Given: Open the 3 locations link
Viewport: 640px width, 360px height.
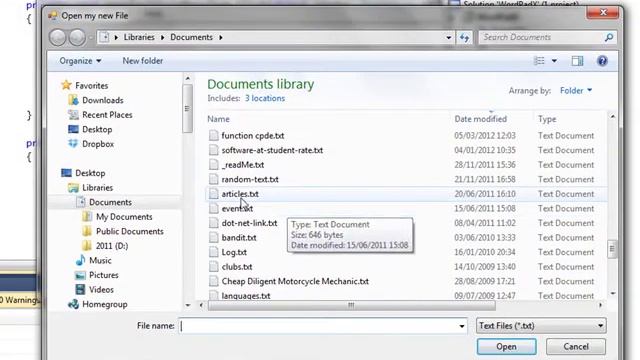Looking at the screenshot, I should point(265,98).
